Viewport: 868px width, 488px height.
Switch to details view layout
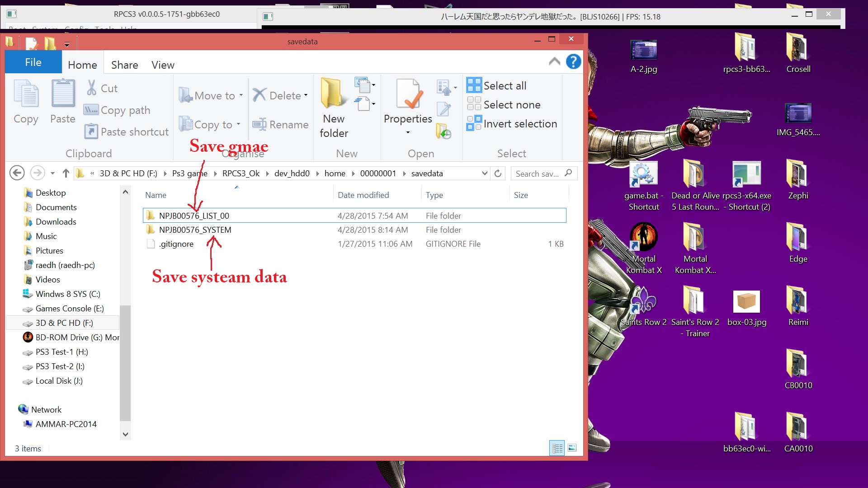(x=557, y=448)
